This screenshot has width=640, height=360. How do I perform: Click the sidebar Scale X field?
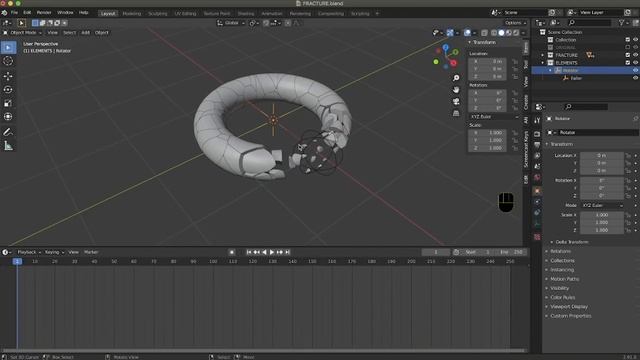[x=488, y=133]
